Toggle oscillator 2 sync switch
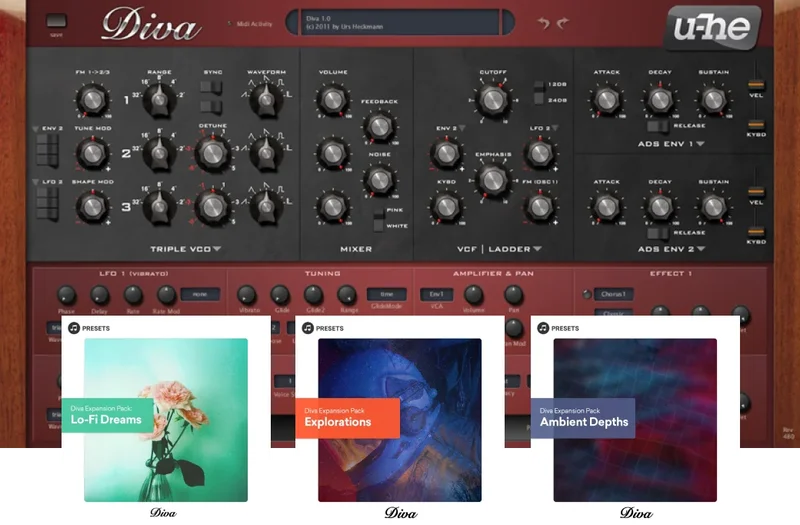The image size is (800, 525). 211,87
